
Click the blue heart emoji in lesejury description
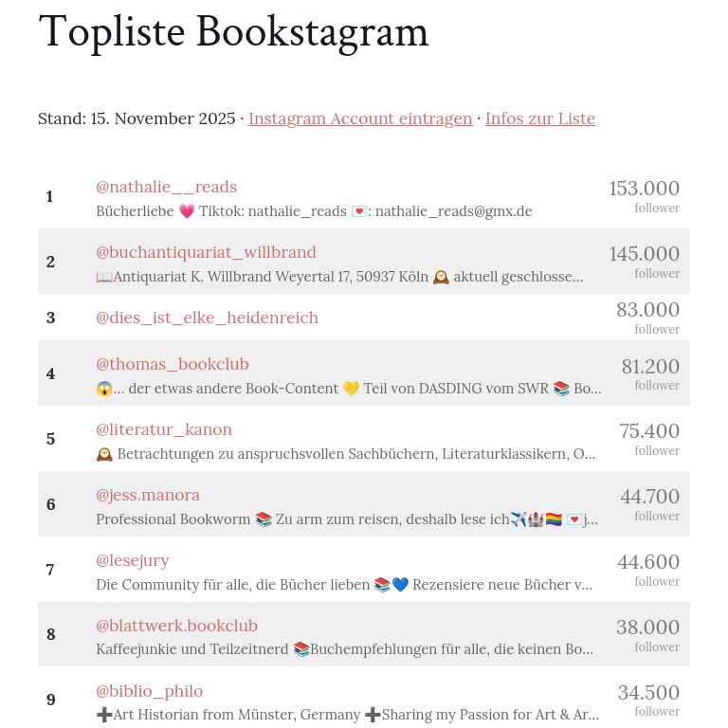point(400,585)
